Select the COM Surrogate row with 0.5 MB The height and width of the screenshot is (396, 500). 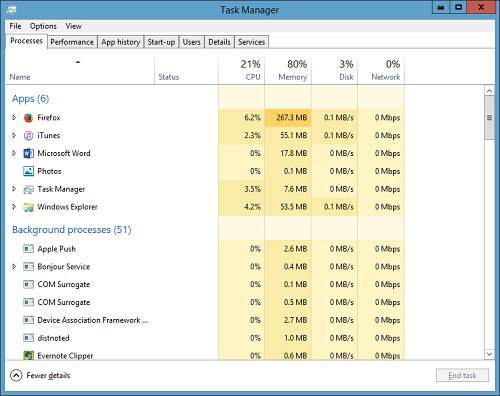(205, 302)
